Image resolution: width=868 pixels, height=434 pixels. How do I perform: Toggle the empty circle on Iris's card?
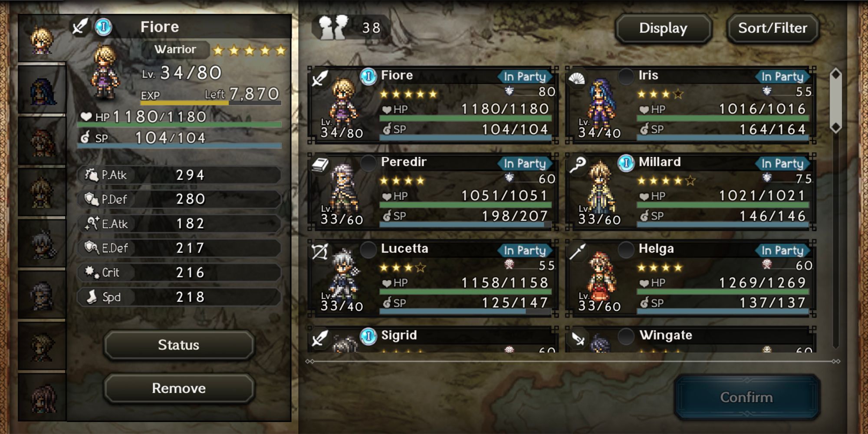626,76
